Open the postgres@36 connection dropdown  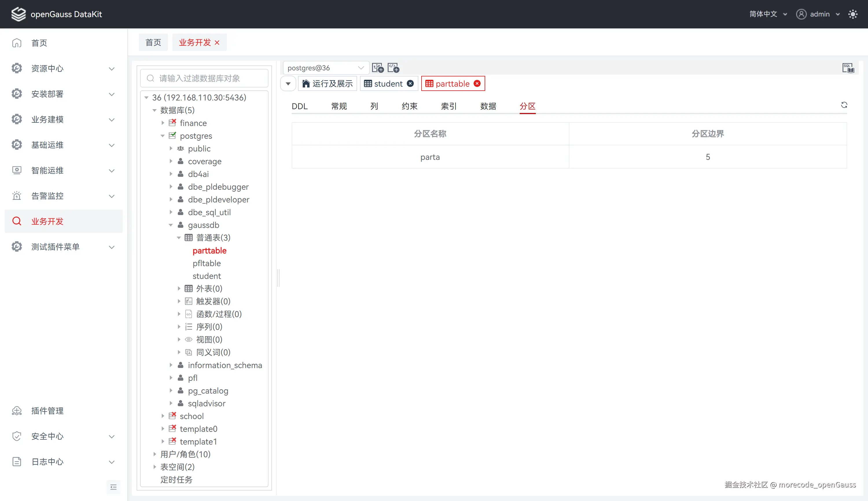[325, 68]
